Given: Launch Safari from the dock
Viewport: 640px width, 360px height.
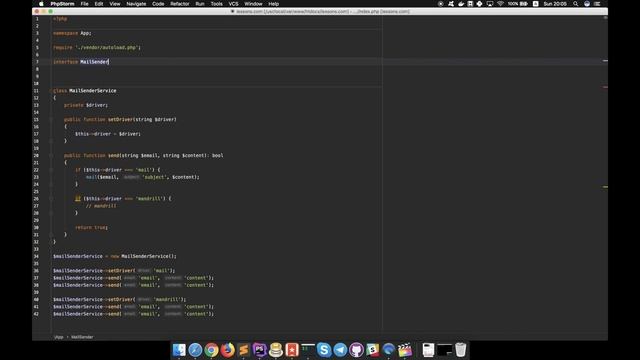Looking at the screenshot, I should pyautogui.click(x=195, y=350).
